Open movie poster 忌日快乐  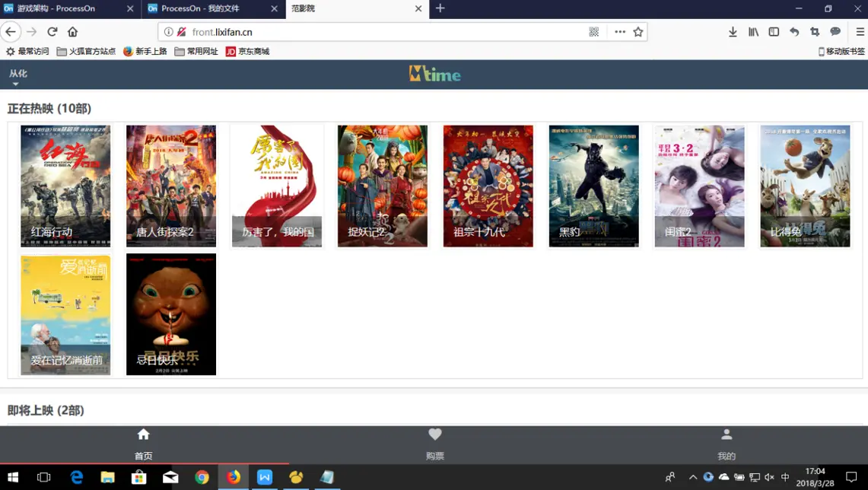(x=171, y=314)
